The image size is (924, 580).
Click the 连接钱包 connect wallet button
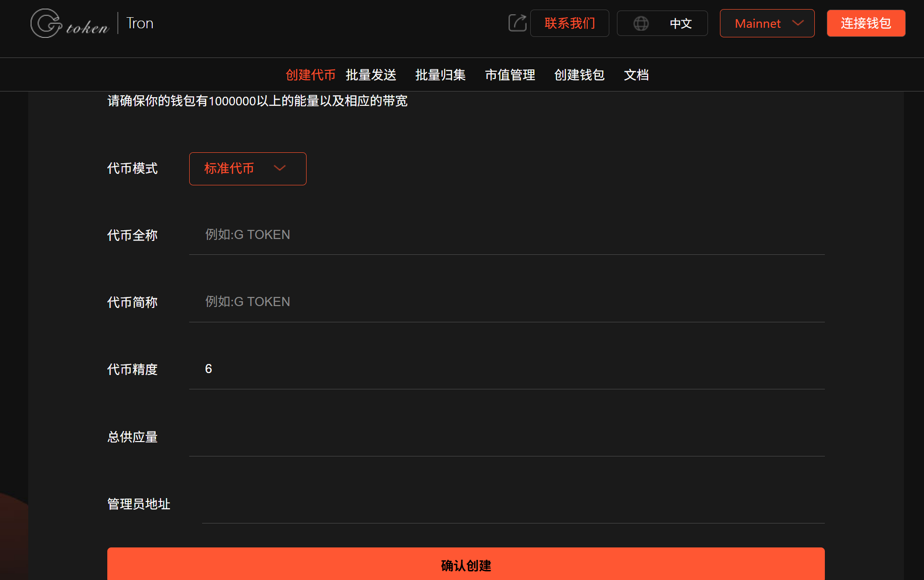tap(866, 23)
